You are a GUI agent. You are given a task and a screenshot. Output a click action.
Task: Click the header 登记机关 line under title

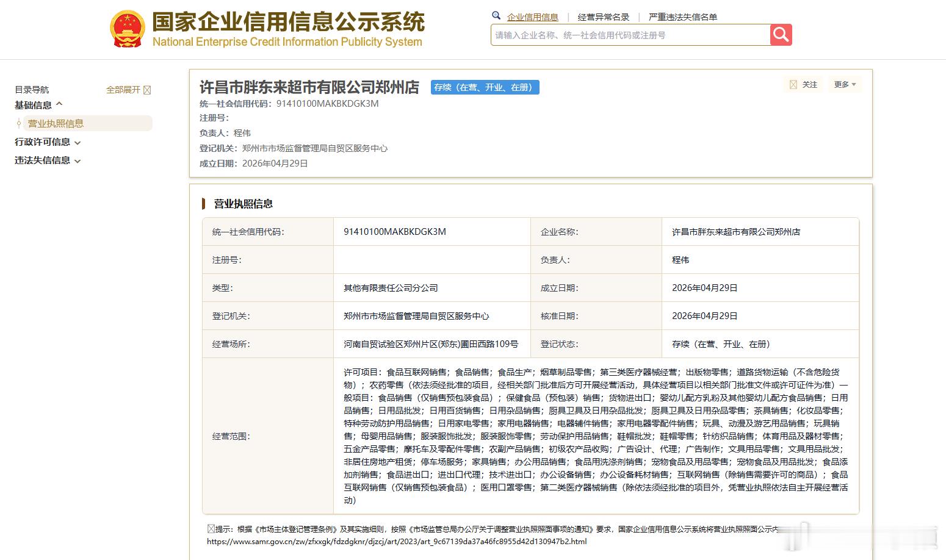[294, 148]
